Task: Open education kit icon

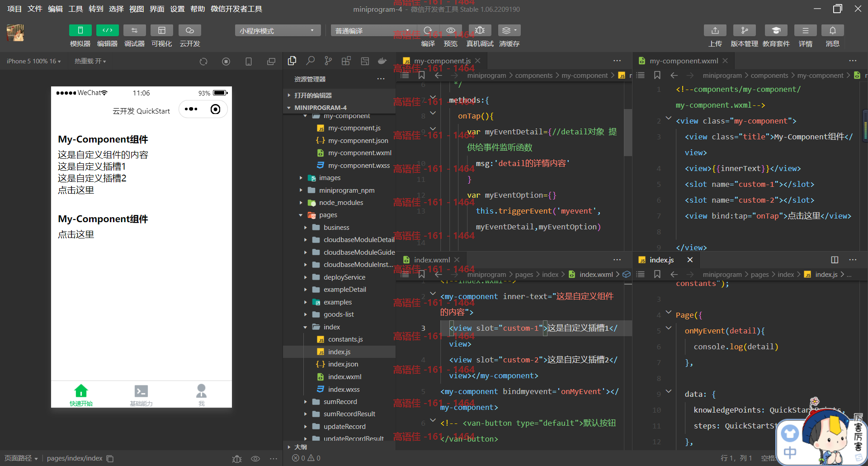Action: click(x=776, y=30)
